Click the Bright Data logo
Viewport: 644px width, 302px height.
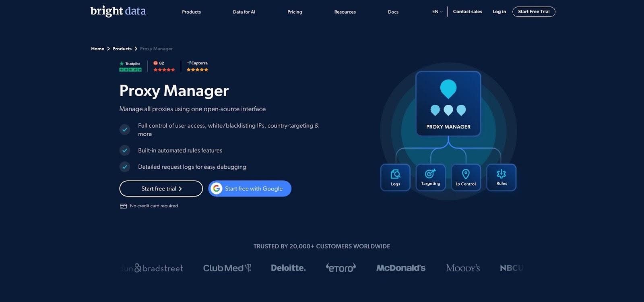coord(118,11)
